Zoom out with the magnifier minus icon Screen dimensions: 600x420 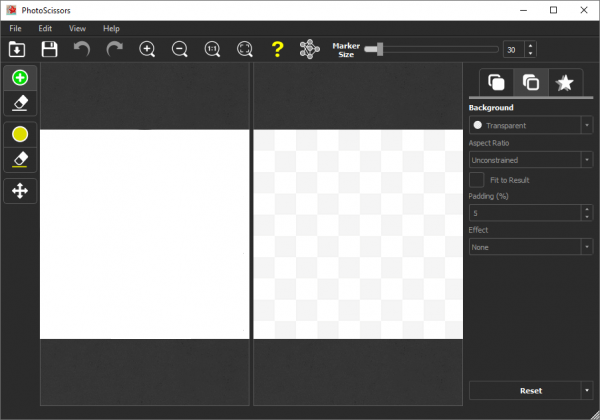coord(180,48)
